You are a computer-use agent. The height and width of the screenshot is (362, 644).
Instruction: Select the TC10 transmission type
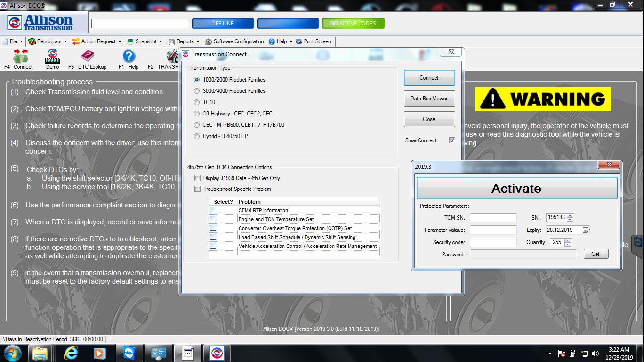point(197,102)
